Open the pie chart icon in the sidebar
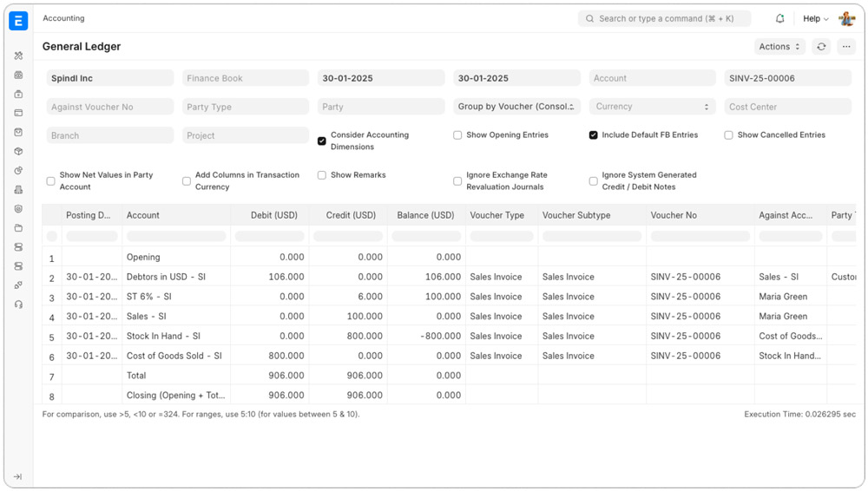This screenshot has width=868, height=491. click(18, 171)
